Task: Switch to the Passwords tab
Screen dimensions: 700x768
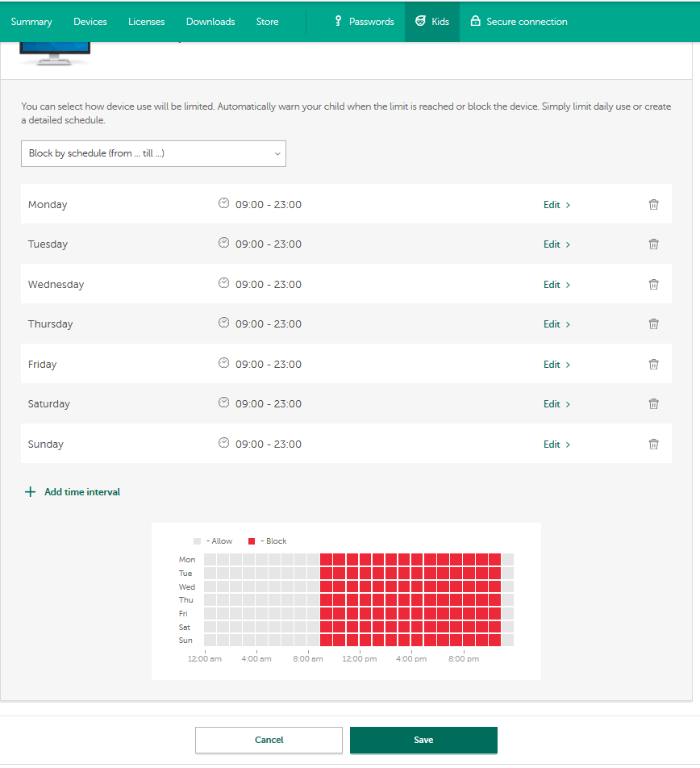Action: click(364, 22)
